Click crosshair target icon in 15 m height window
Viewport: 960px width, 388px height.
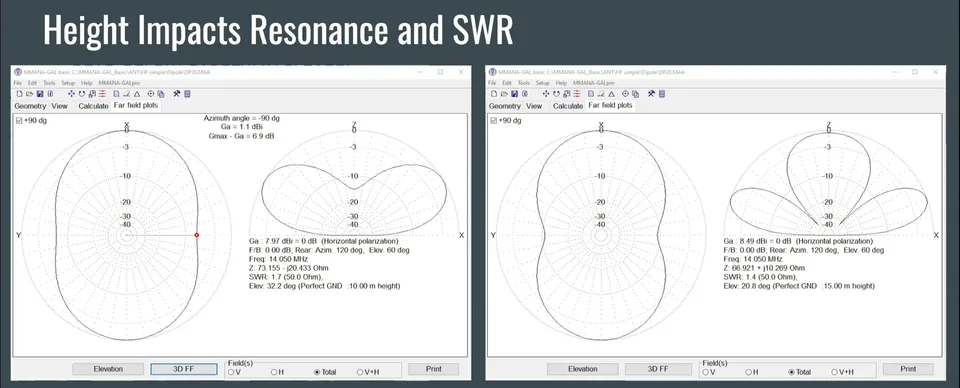625,94
